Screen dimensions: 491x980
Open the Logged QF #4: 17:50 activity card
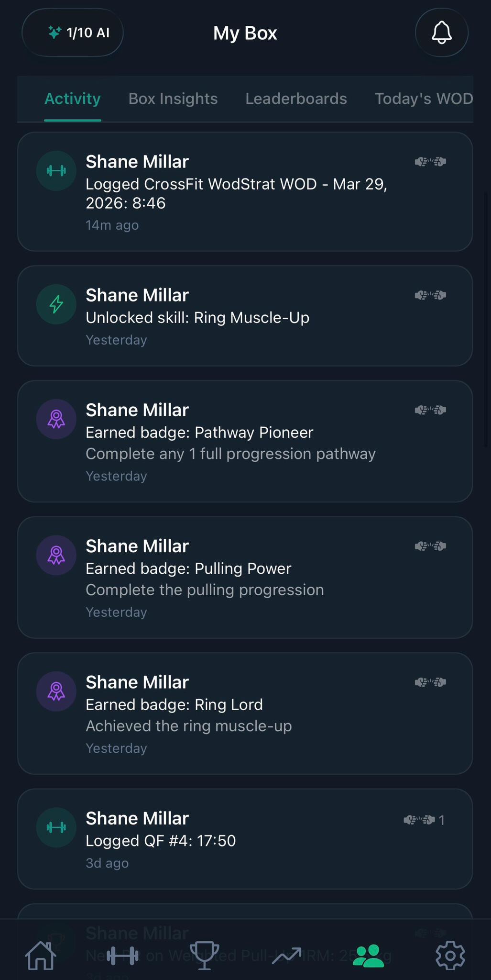coord(239,841)
